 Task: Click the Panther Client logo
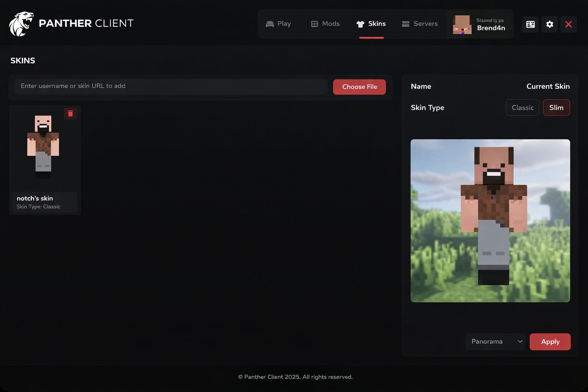(71, 23)
